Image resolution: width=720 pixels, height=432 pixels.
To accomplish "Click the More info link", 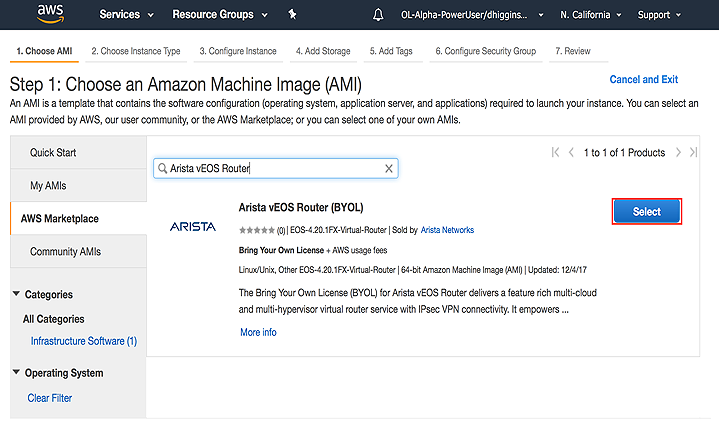I will pos(258,332).
